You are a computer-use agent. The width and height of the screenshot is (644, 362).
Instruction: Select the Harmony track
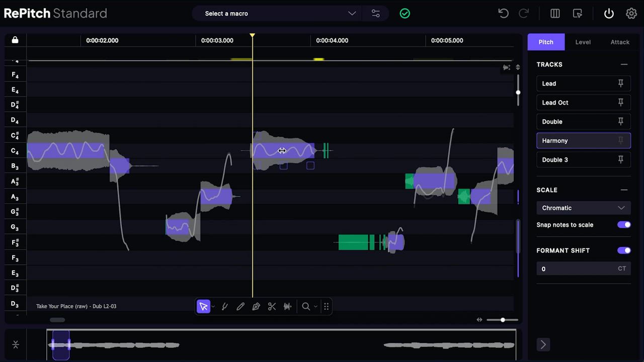coord(584,141)
